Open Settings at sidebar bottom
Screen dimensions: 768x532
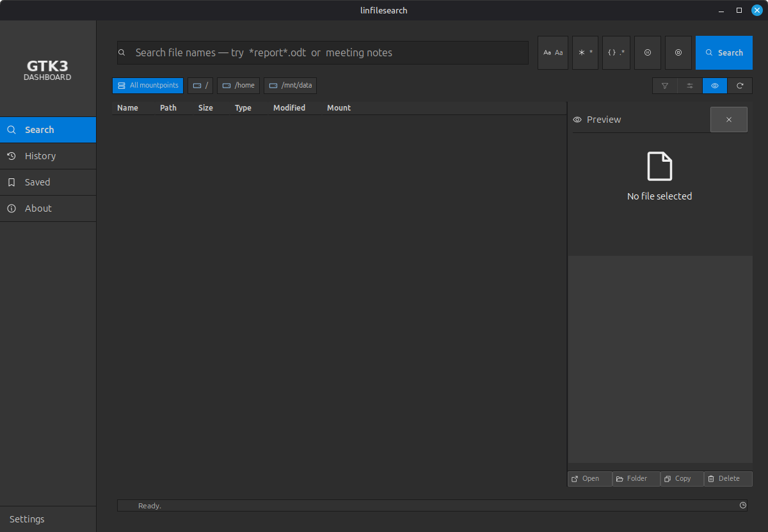pos(48,519)
